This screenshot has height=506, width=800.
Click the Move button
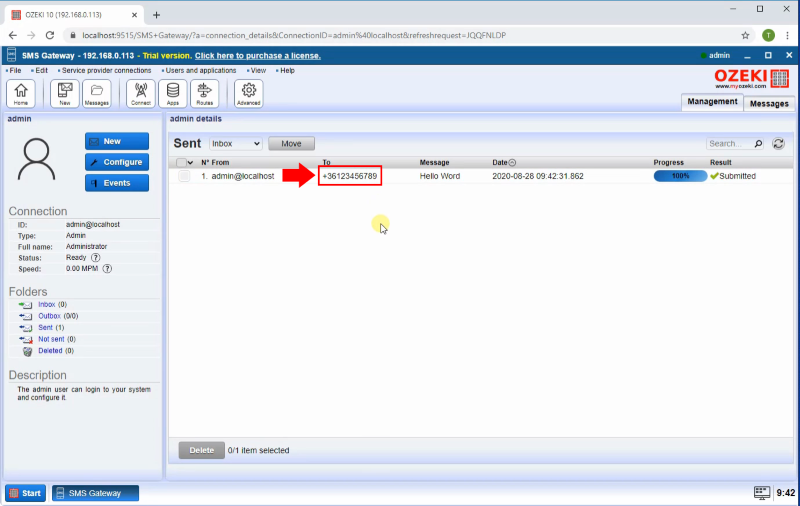pyautogui.click(x=291, y=144)
